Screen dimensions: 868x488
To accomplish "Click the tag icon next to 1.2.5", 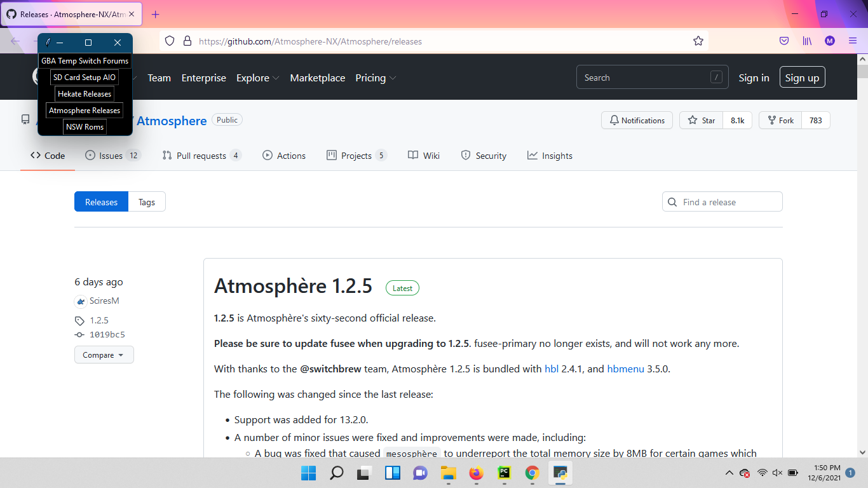I will click(79, 321).
